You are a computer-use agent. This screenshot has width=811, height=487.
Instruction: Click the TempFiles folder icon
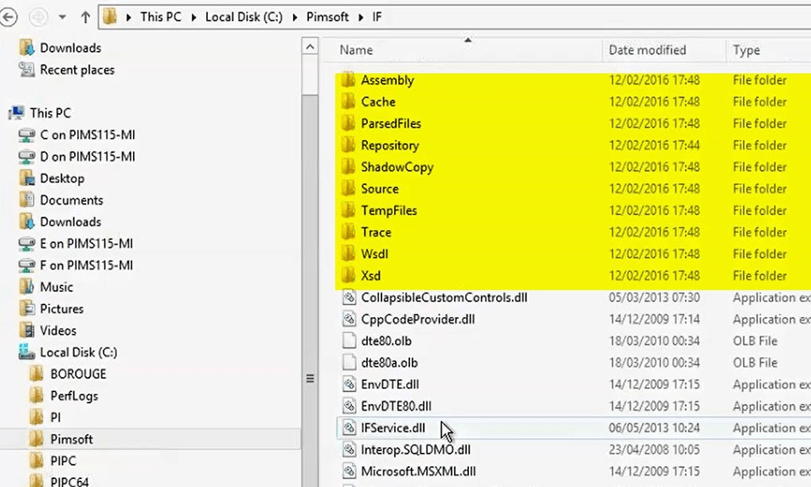click(x=349, y=210)
